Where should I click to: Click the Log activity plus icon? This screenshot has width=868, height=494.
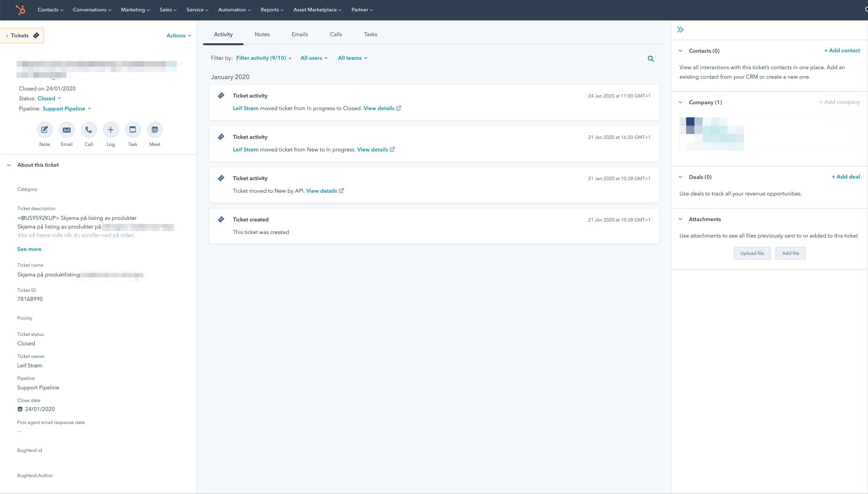pyautogui.click(x=111, y=130)
